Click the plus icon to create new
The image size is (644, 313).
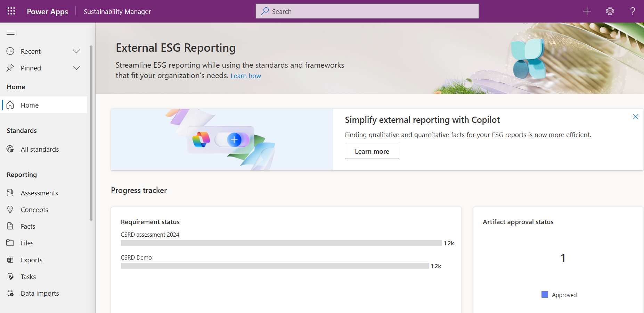click(x=587, y=11)
